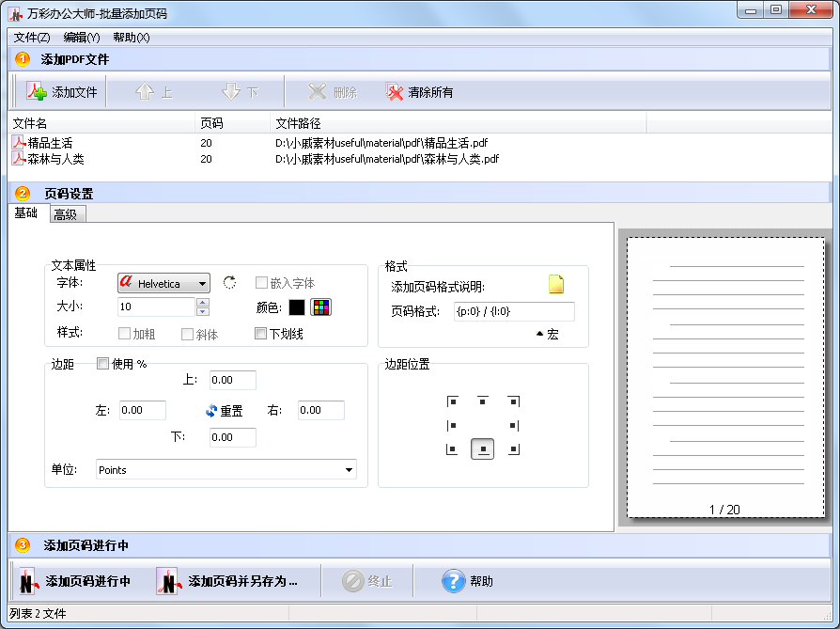Open the 编辑(Y) menu
Viewport: 840px width, 629px height.
80,38
